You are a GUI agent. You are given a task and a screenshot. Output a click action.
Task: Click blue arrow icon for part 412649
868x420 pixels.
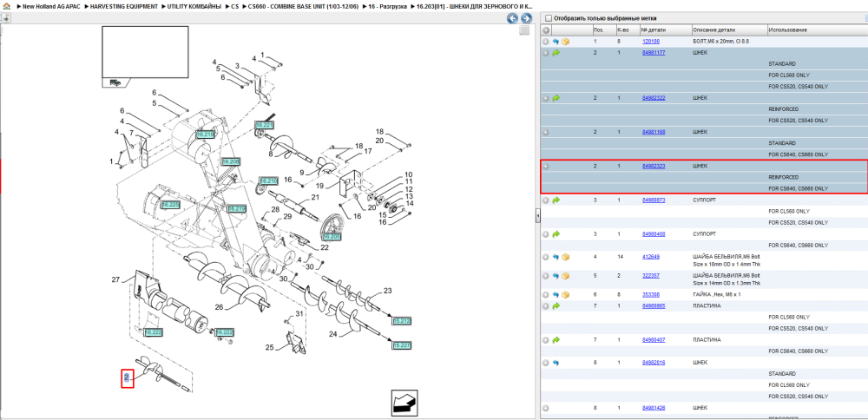pos(556,257)
